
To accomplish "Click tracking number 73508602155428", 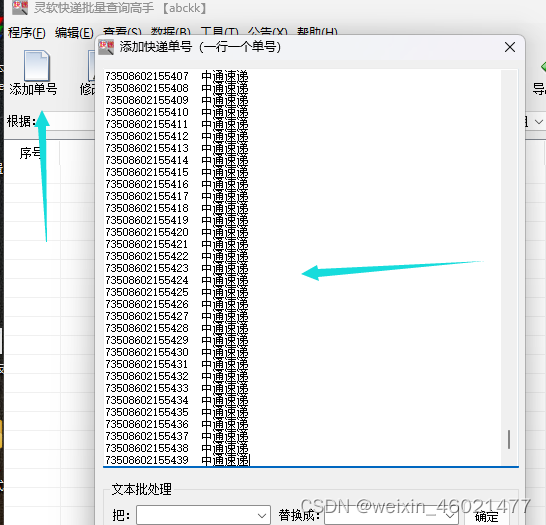I will [147, 328].
